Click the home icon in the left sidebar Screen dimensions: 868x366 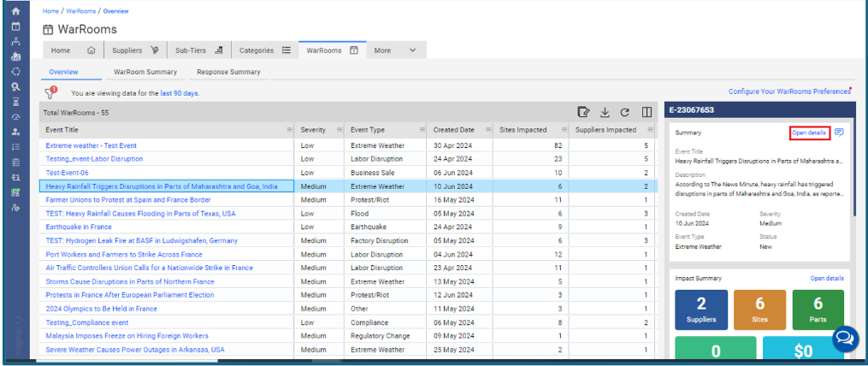pyautogui.click(x=16, y=11)
